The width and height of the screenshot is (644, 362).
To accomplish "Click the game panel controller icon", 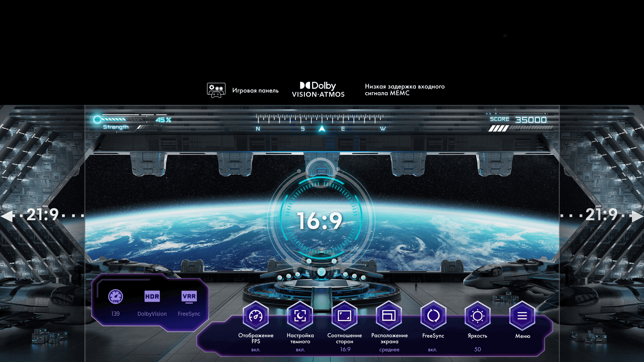I will pos(216,90).
